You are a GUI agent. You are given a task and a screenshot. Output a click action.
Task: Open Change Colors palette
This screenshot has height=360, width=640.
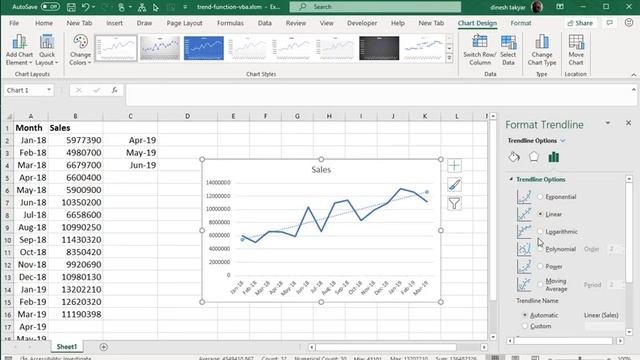[x=80, y=50]
